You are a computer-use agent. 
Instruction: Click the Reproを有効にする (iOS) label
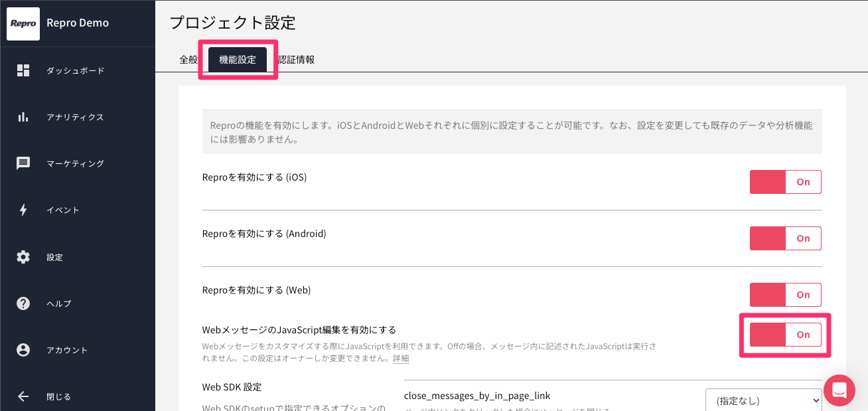tap(254, 177)
